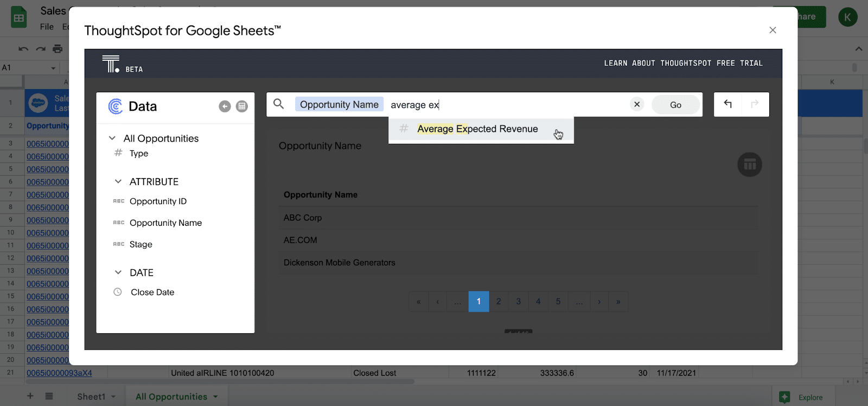
Task: Click Sheets redo icon in toolbar
Action: 41,49
